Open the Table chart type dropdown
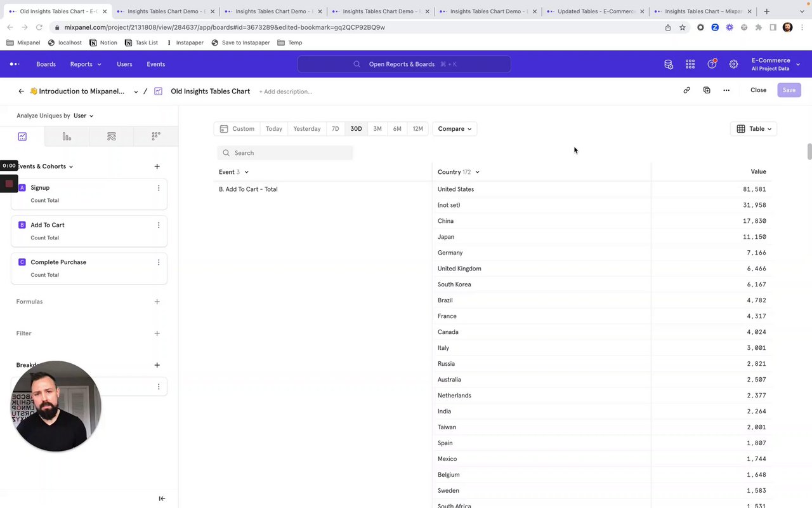Viewport: 812px width, 508px height. click(754, 129)
